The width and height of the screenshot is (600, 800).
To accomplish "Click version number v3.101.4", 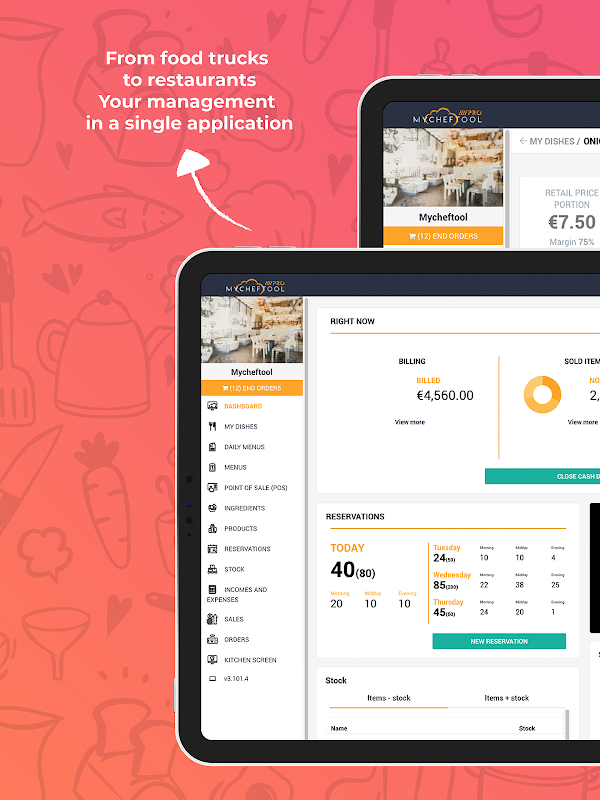I will (236, 679).
